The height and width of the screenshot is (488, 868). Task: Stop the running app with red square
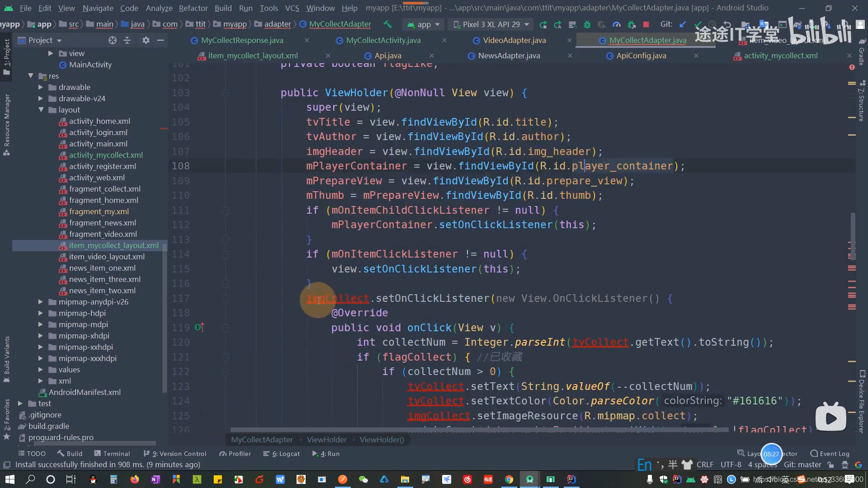tap(646, 24)
